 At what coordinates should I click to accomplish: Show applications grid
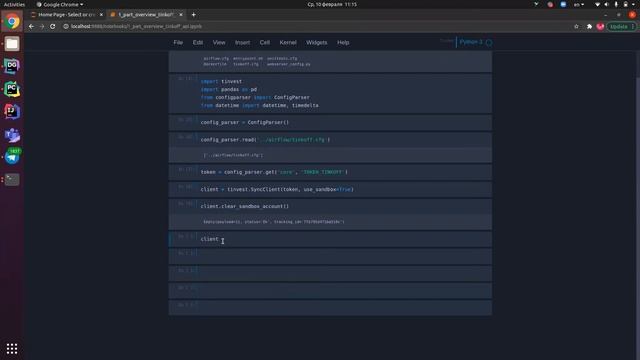(x=12, y=348)
